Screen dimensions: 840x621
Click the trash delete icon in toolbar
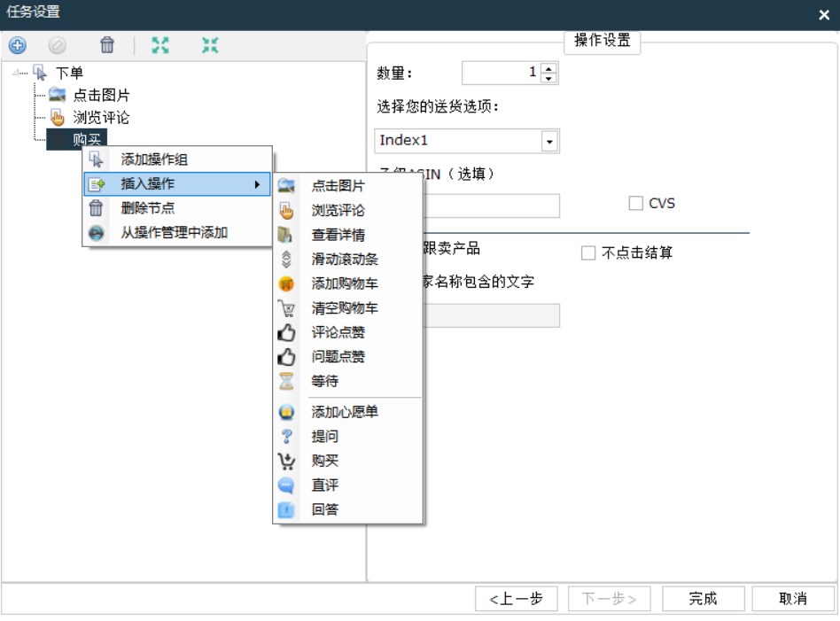(107, 45)
